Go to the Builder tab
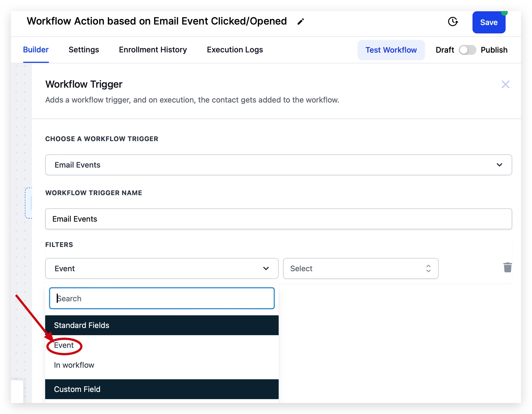Viewport: 532px width, 414px height. tap(36, 50)
